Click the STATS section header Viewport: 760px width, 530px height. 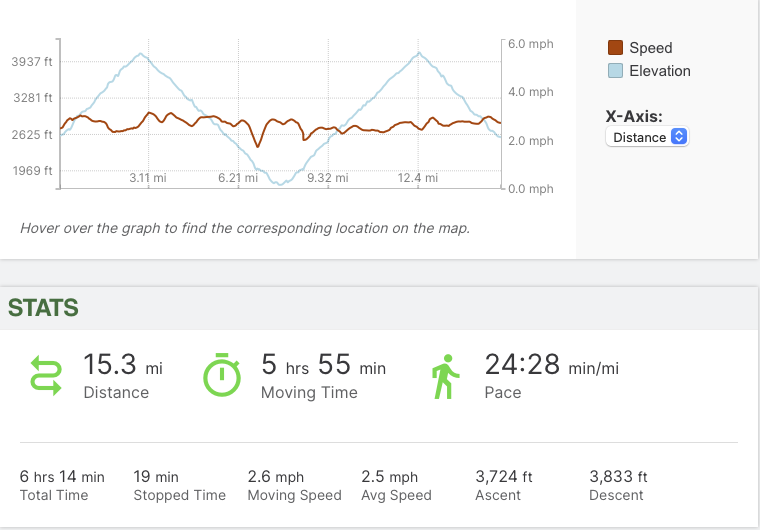(x=43, y=308)
